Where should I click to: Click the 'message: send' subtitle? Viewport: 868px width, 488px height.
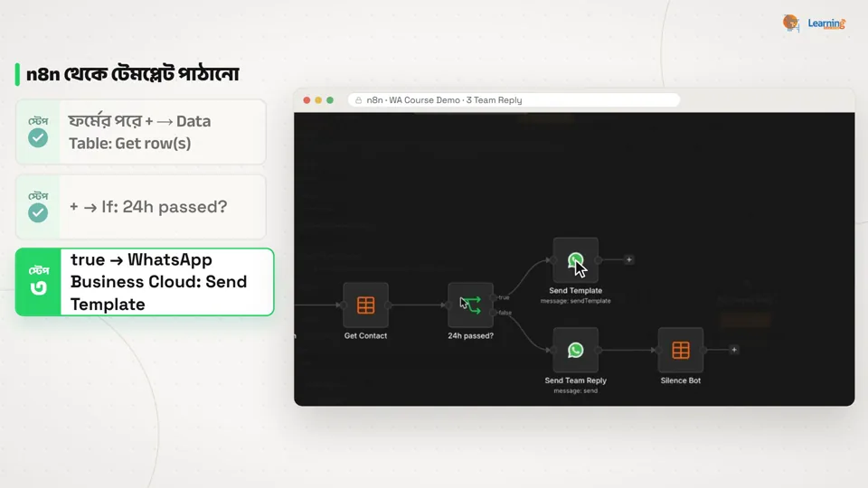click(575, 390)
